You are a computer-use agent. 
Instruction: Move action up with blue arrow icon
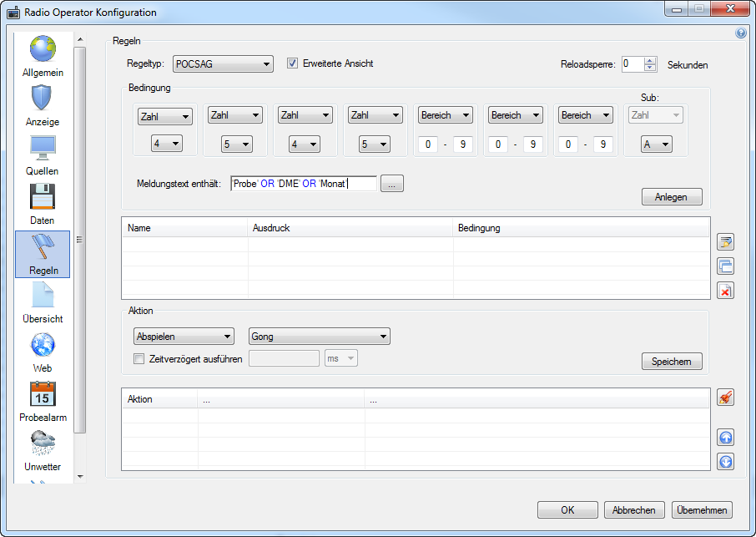pos(726,438)
